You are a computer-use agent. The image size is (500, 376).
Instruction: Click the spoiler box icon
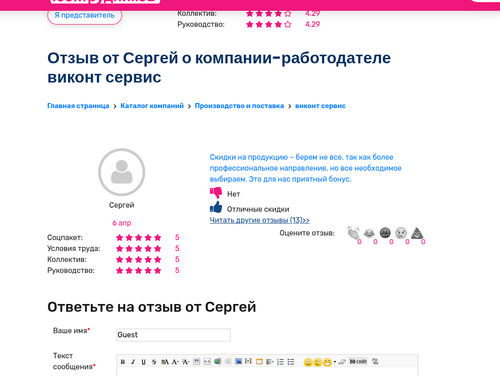pos(248,361)
